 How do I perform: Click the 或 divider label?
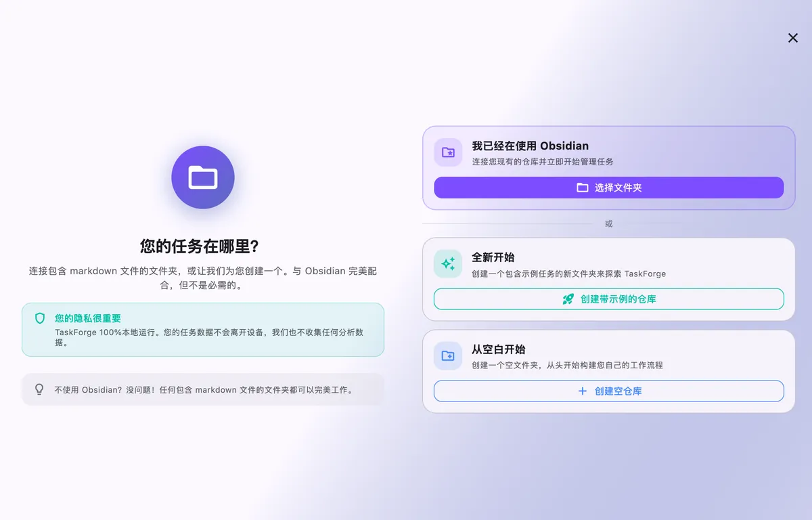[608, 223]
